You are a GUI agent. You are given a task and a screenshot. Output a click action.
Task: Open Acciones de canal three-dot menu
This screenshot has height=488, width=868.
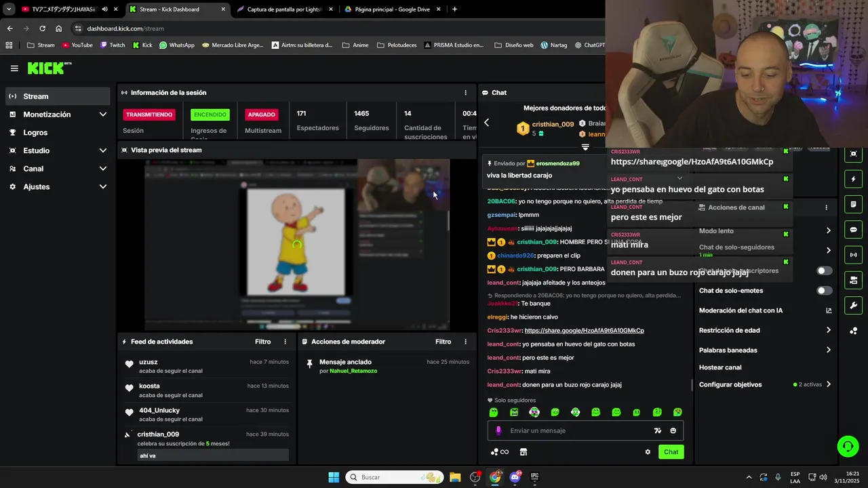click(x=826, y=207)
